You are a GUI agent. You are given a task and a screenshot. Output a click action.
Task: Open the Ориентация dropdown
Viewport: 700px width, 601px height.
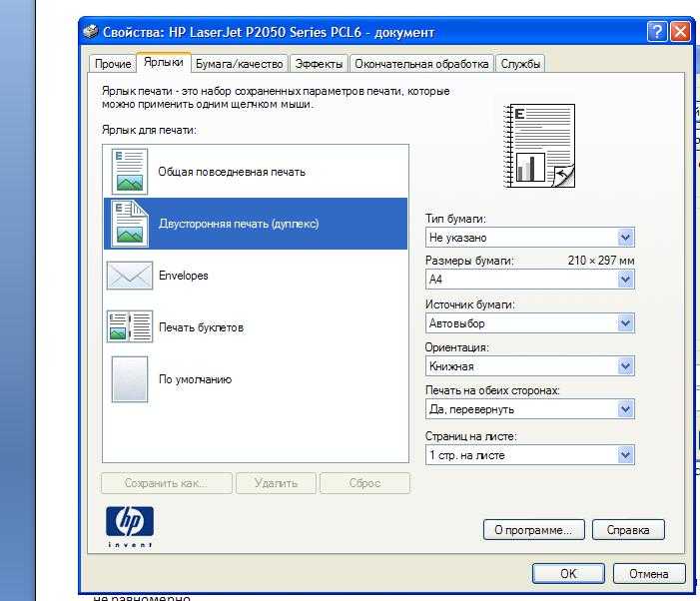625,366
